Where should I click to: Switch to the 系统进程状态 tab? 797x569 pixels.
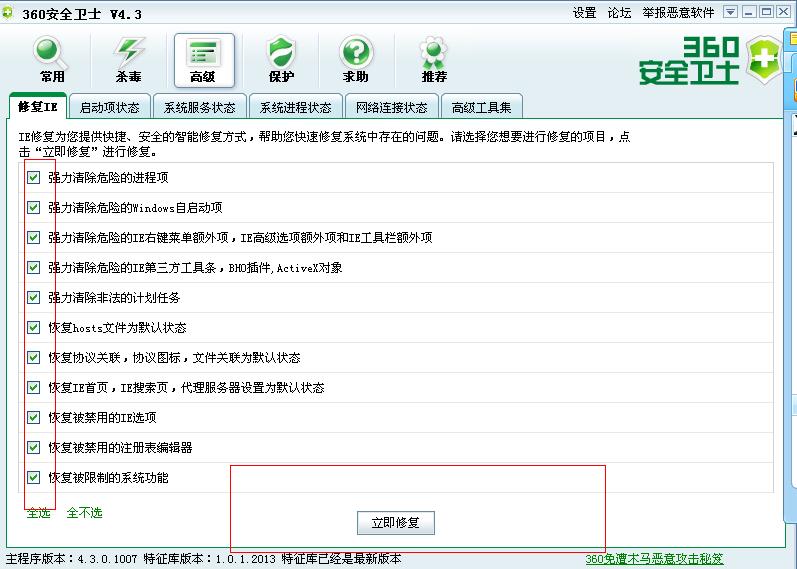(x=296, y=107)
